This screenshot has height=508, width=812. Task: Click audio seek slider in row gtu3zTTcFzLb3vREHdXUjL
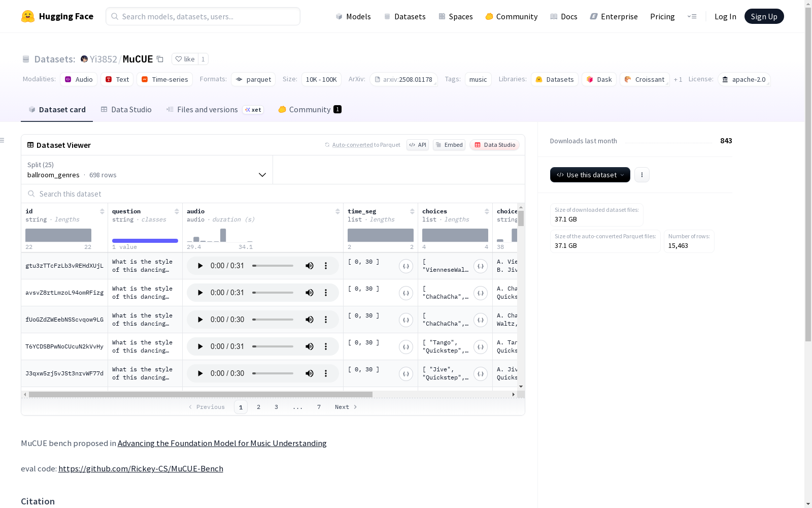click(x=273, y=266)
